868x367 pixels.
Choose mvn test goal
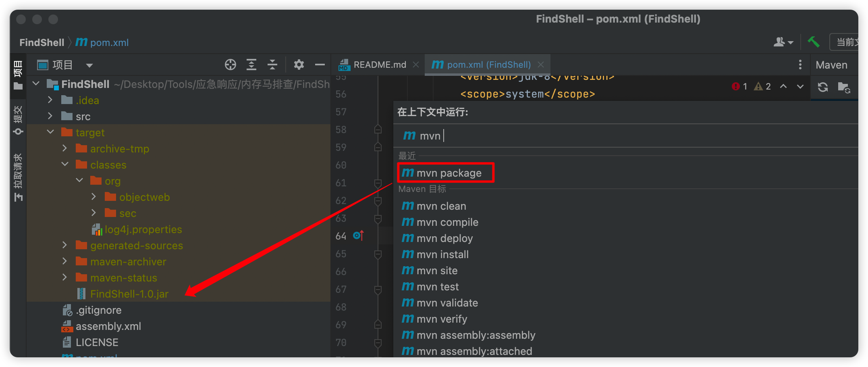438,287
